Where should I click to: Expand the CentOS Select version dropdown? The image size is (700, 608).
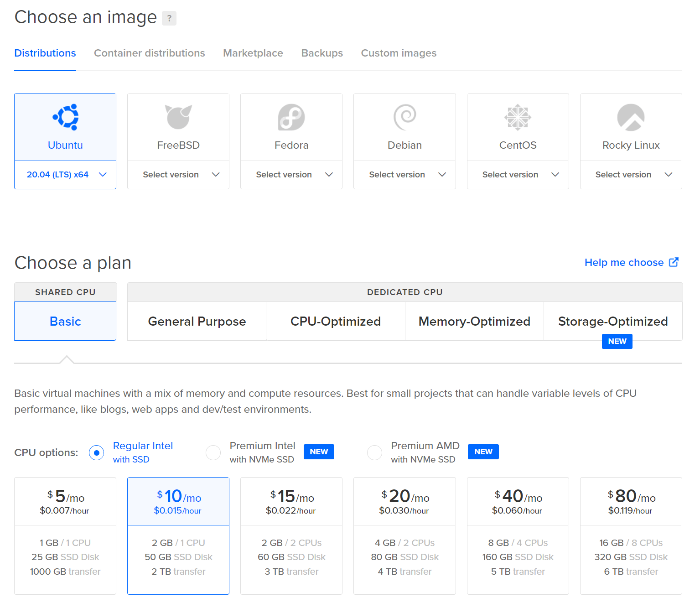point(518,175)
